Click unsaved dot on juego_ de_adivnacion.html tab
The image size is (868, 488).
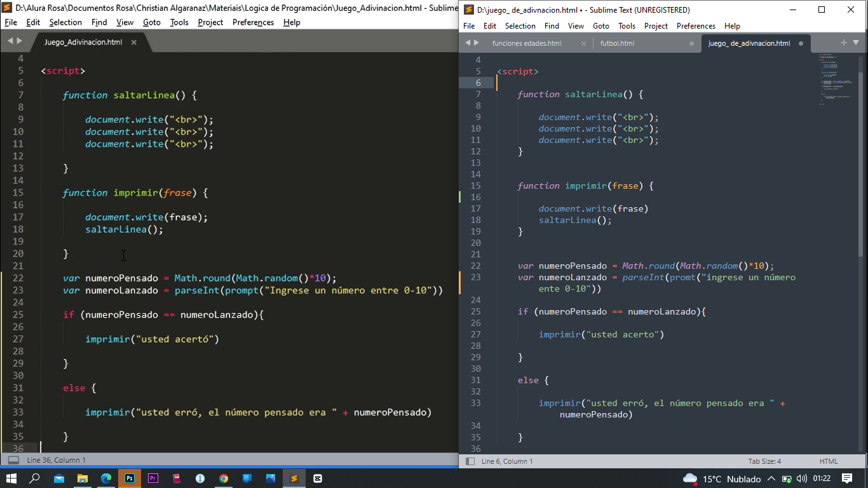coord(801,43)
